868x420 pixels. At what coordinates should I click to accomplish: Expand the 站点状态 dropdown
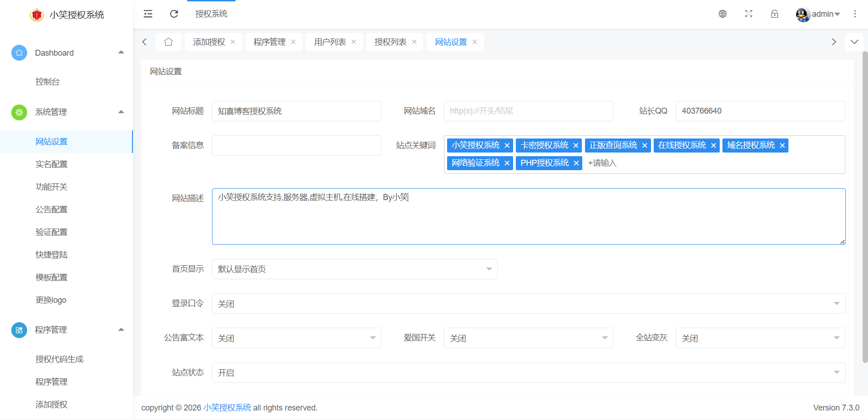coord(528,373)
